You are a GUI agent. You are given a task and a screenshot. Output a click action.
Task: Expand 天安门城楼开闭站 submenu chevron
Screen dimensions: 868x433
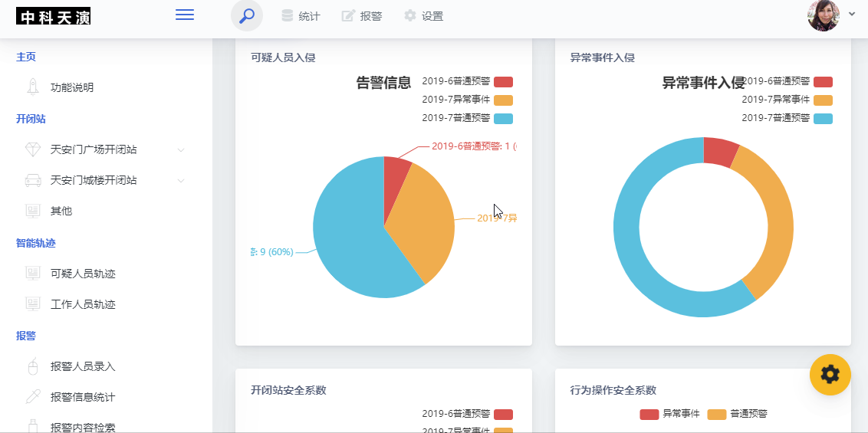(181, 181)
